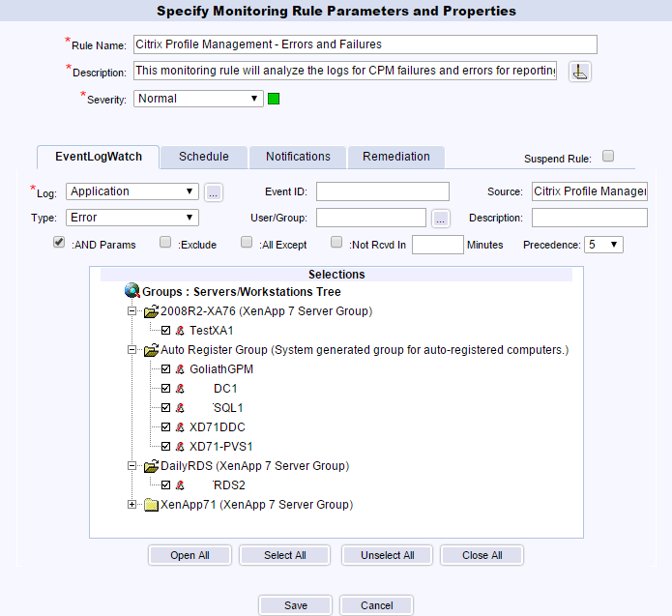Enable the Exclude checkbox
Viewport: 672px width, 616px height.
tap(165, 242)
